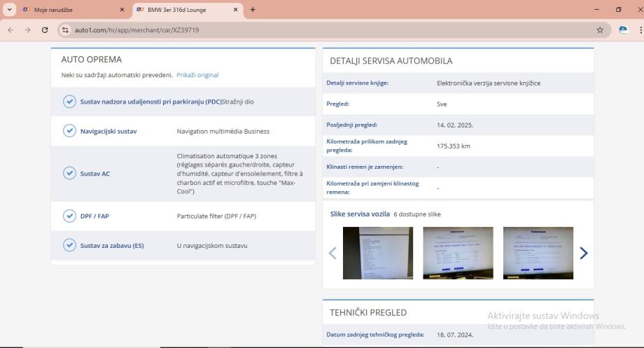The width and height of the screenshot is (644, 348).
Task: Click the 6 dostupne slike text
Action: tap(417, 214)
